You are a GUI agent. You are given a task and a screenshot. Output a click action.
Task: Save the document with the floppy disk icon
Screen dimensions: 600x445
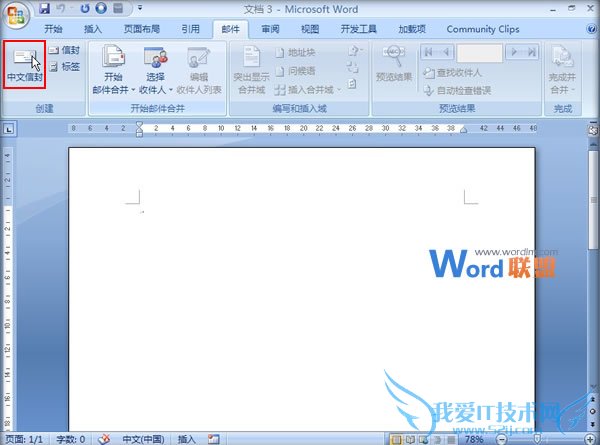(x=45, y=8)
